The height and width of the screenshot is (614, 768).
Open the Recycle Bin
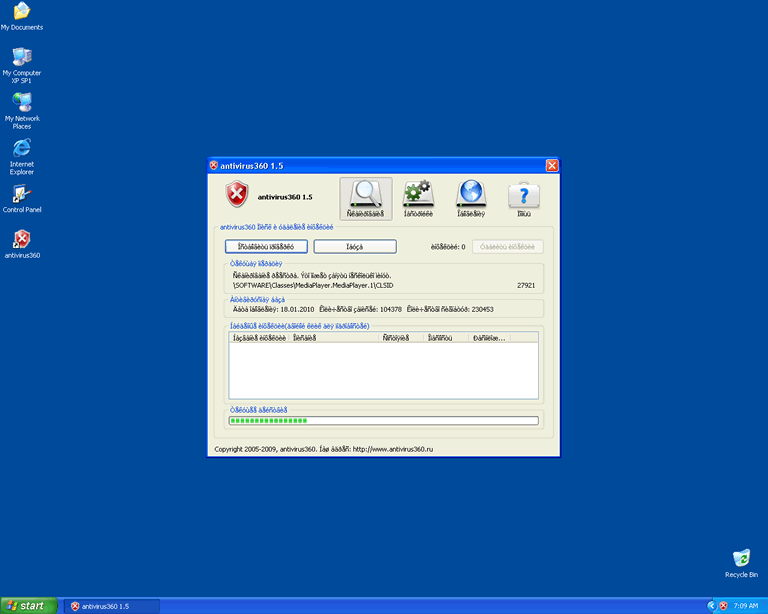pos(741,561)
